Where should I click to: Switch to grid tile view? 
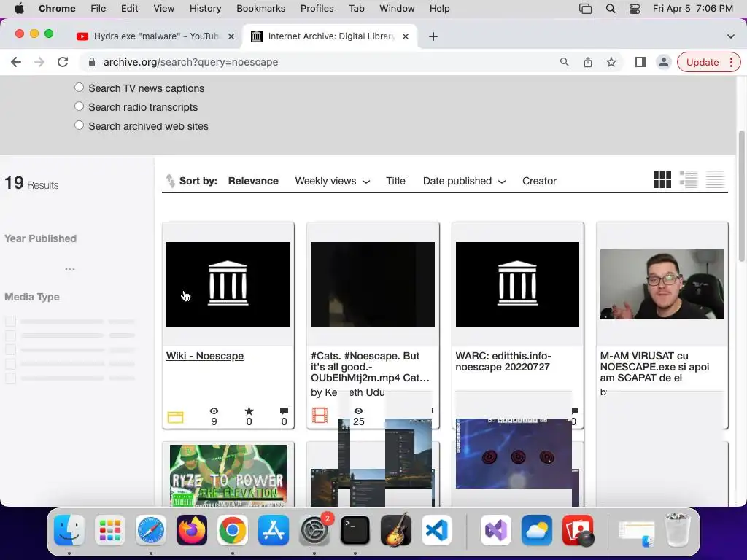click(662, 179)
